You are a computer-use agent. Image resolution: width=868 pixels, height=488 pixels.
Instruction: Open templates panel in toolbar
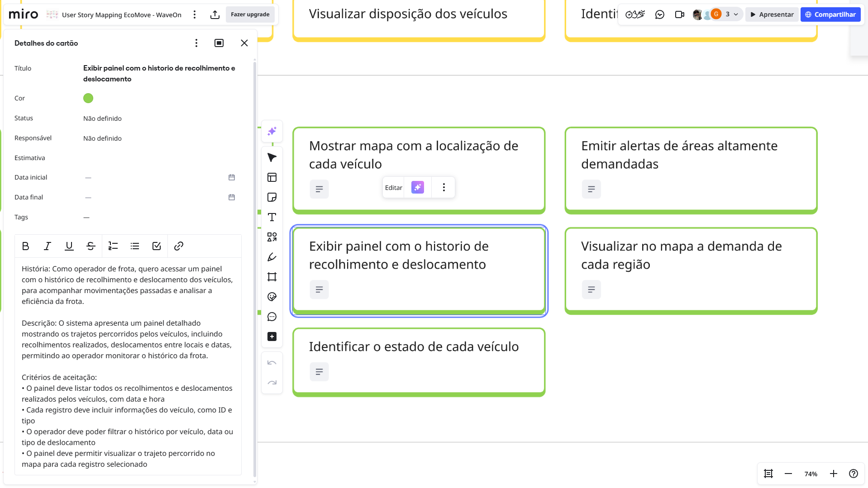coord(272,177)
